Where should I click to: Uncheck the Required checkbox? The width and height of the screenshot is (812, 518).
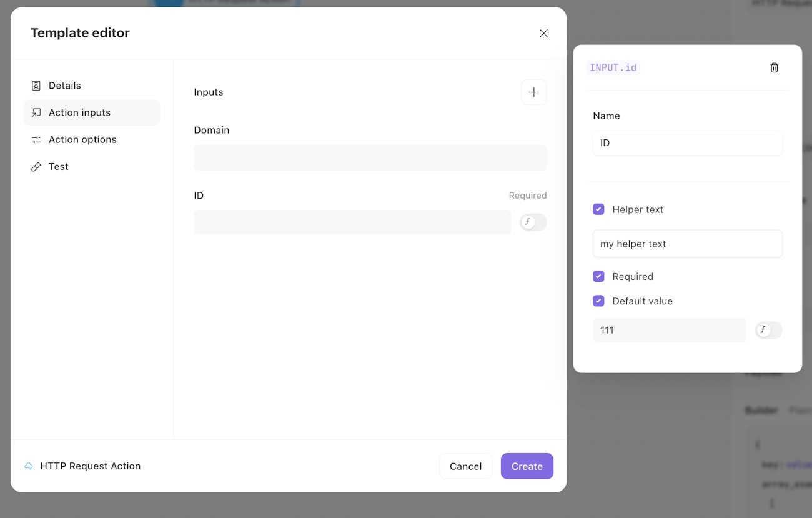click(x=598, y=276)
